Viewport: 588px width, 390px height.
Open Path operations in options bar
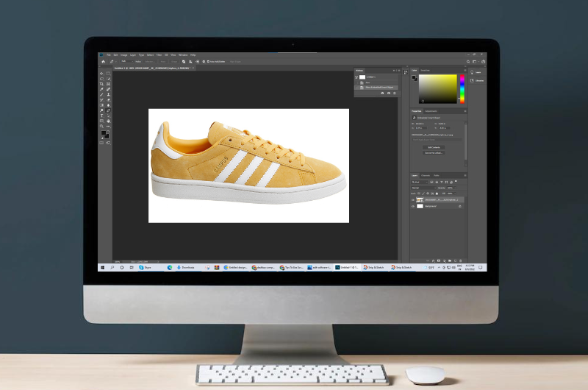click(184, 62)
